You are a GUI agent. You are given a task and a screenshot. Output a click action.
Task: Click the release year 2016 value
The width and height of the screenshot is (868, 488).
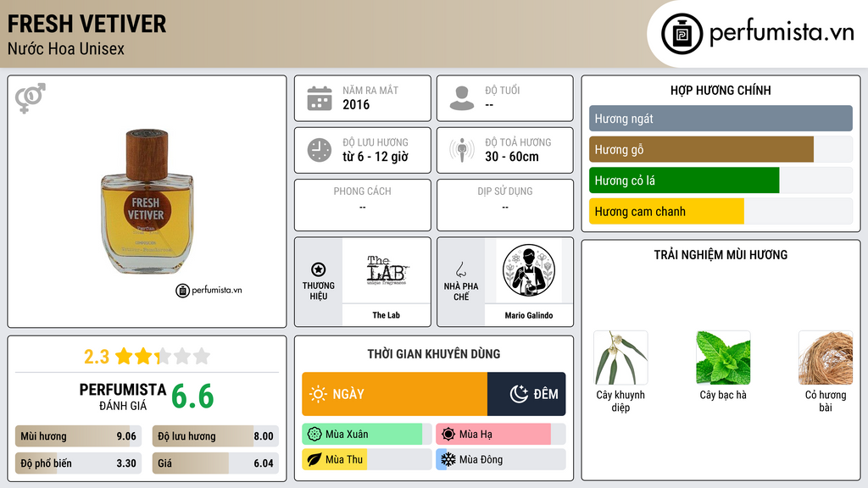tap(356, 104)
